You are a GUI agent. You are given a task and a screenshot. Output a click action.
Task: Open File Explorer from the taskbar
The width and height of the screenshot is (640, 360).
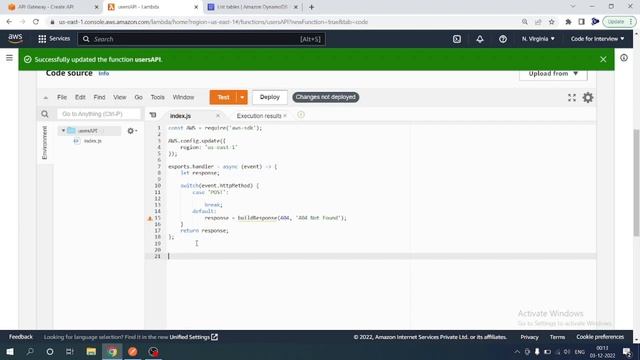click(x=91, y=351)
